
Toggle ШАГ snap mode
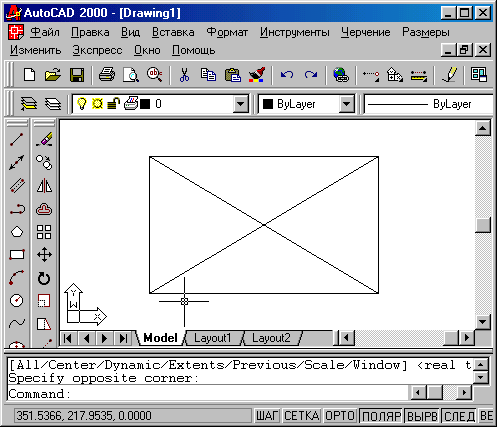(267, 416)
